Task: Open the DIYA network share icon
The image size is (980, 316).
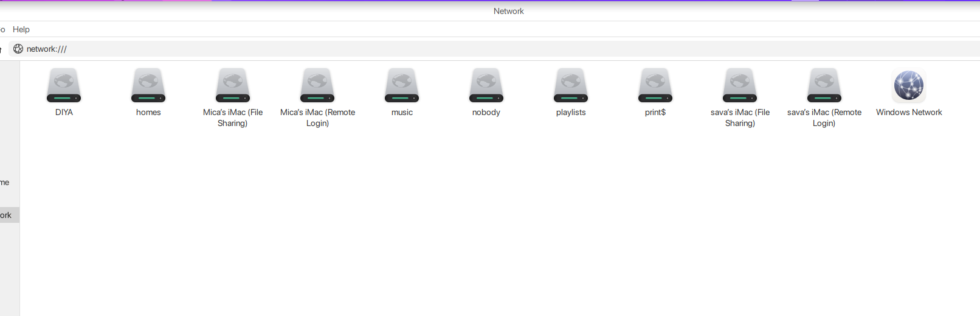Action: (64, 85)
